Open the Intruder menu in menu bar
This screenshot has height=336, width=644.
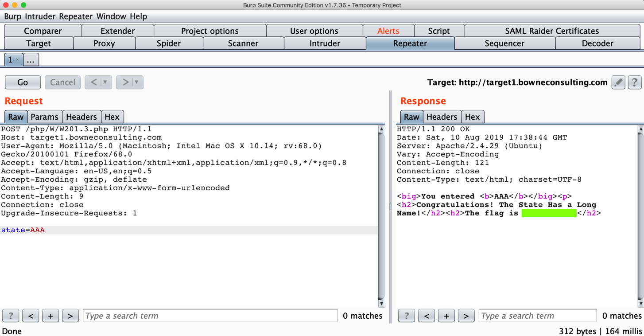coord(40,16)
